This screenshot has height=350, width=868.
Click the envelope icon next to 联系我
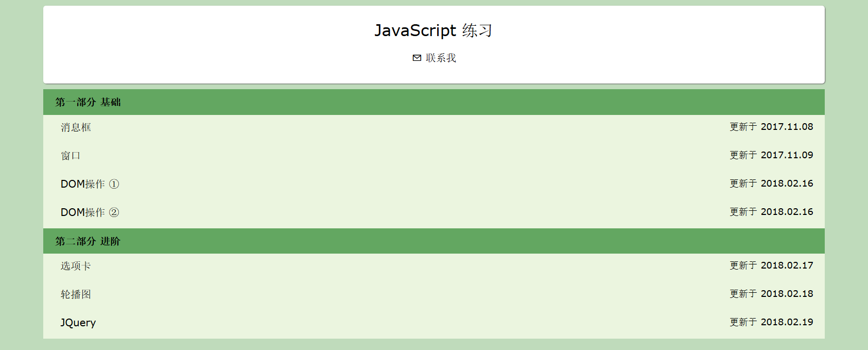tap(416, 58)
